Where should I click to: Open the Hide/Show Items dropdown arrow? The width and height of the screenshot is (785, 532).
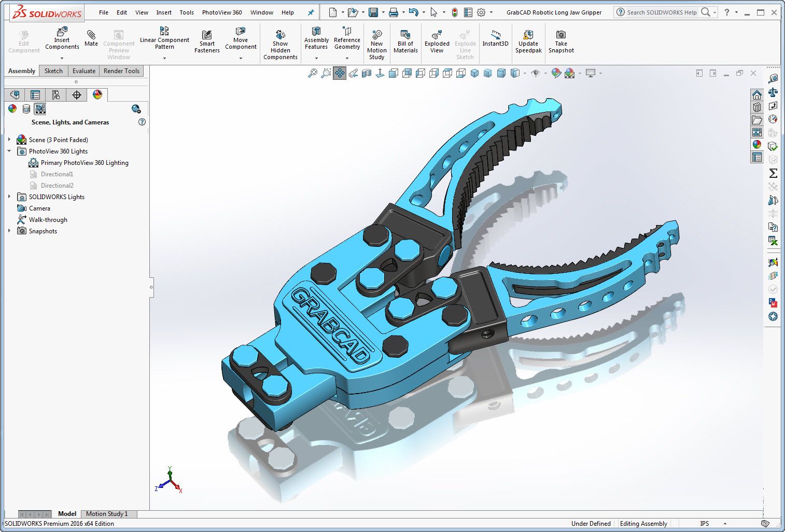pos(545,73)
